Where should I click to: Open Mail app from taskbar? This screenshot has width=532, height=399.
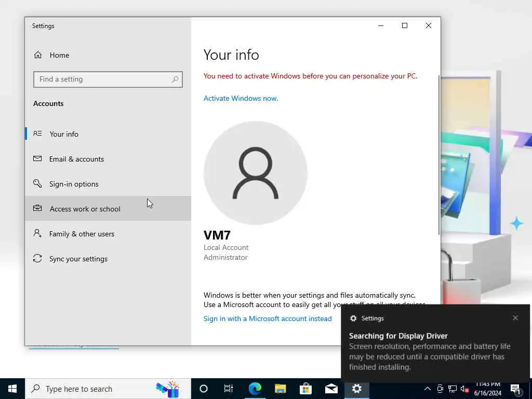(331, 389)
